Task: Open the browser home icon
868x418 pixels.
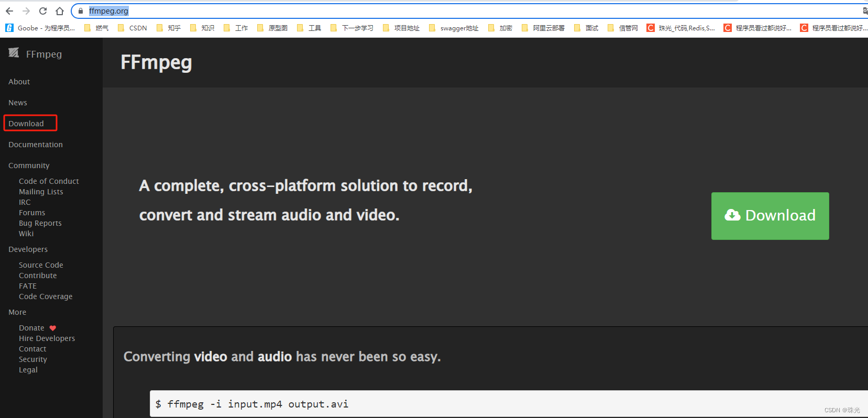Action: pos(60,11)
